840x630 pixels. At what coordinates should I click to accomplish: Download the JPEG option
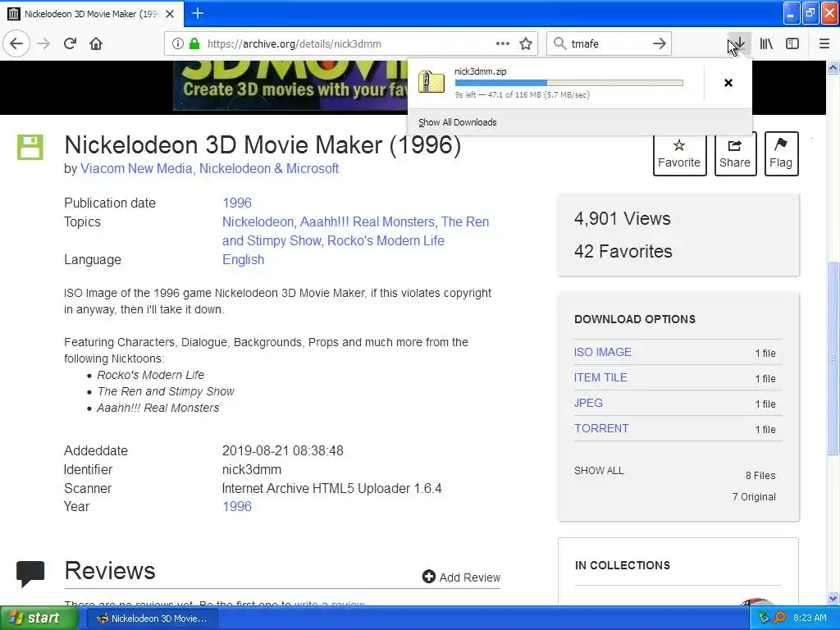pyautogui.click(x=588, y=403)
